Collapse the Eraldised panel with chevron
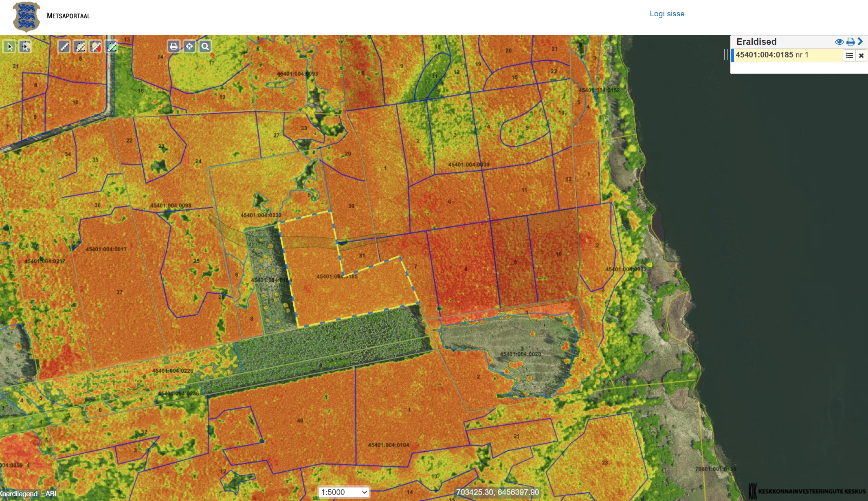Image resolution: width=868 pixels, height=501 pixels. pyautogui.click(x=860, y=42)
